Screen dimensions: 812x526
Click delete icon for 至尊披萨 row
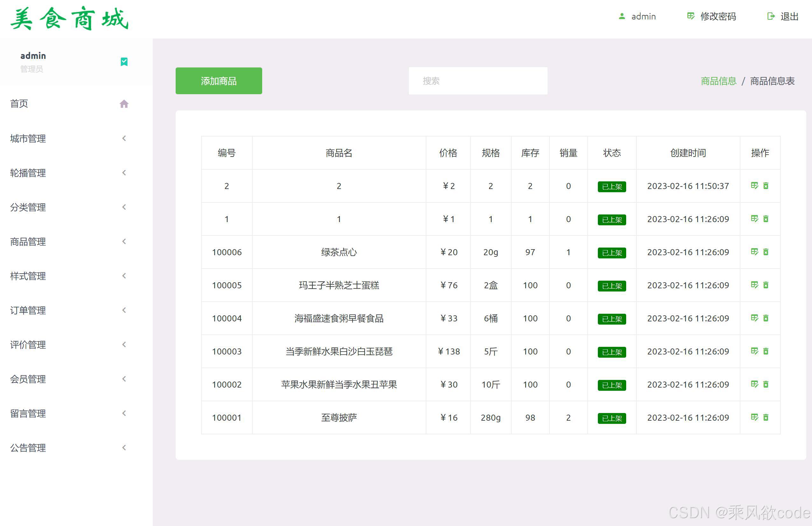pyautogui.click(x=766, y=417)
